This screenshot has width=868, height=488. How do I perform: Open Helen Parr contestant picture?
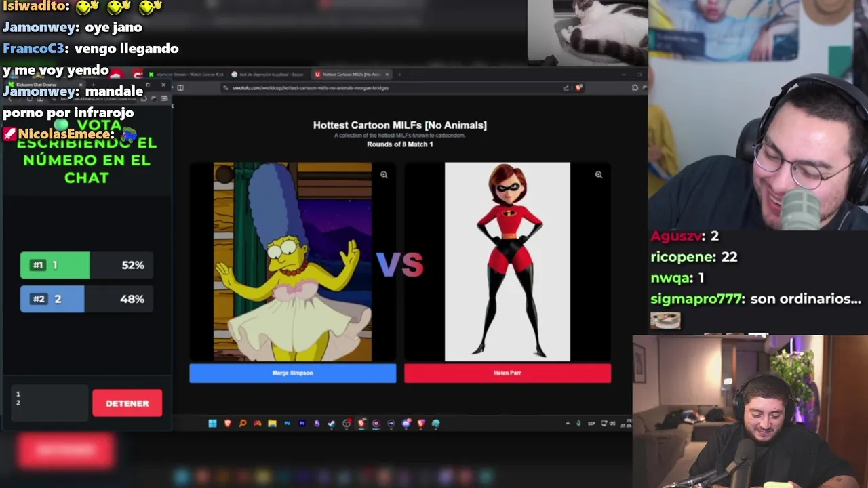[507, 262]
